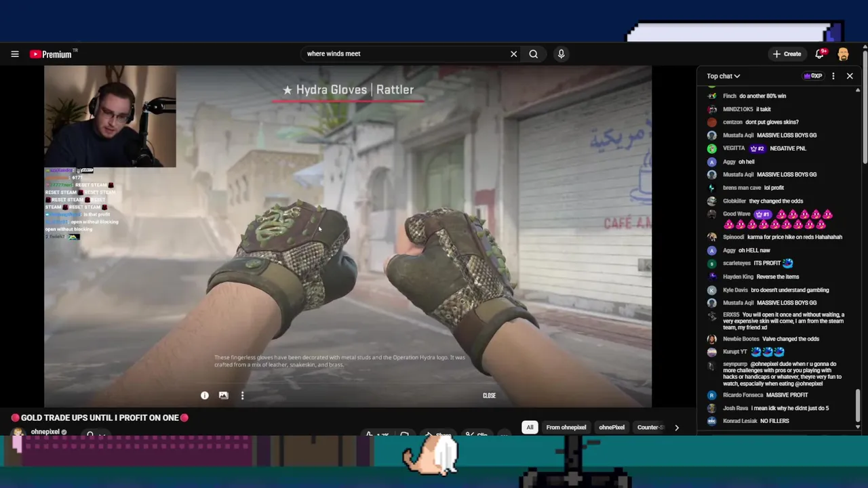The image size is (868, 488).
Task: Click the 'Hydra Gloves | Rattler' title in video
Action: click(x=348, y=89)
